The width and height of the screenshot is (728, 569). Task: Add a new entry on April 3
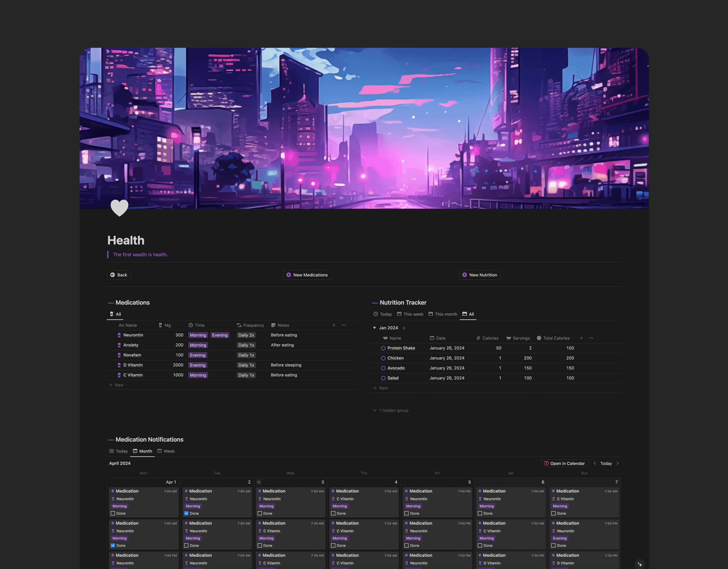pyautogui.click(x=259, y=482)
